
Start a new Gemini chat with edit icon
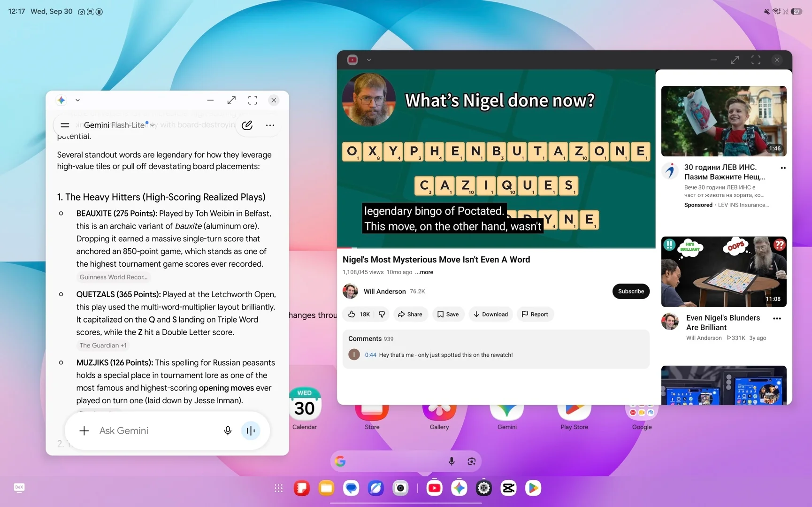247,125
